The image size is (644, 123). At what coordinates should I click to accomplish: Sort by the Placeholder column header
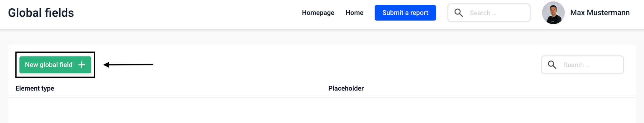346,88
